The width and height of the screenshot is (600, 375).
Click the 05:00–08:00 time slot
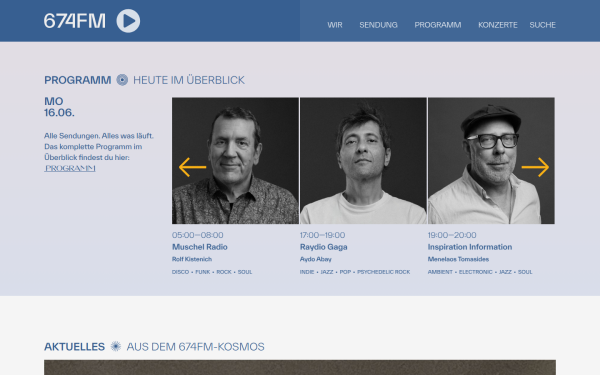coord(198,235)
